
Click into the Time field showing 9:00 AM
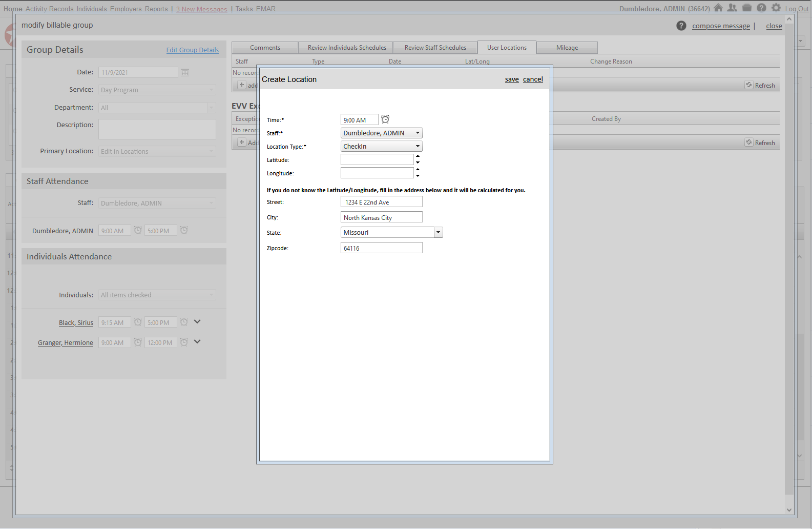coord(360,119)
